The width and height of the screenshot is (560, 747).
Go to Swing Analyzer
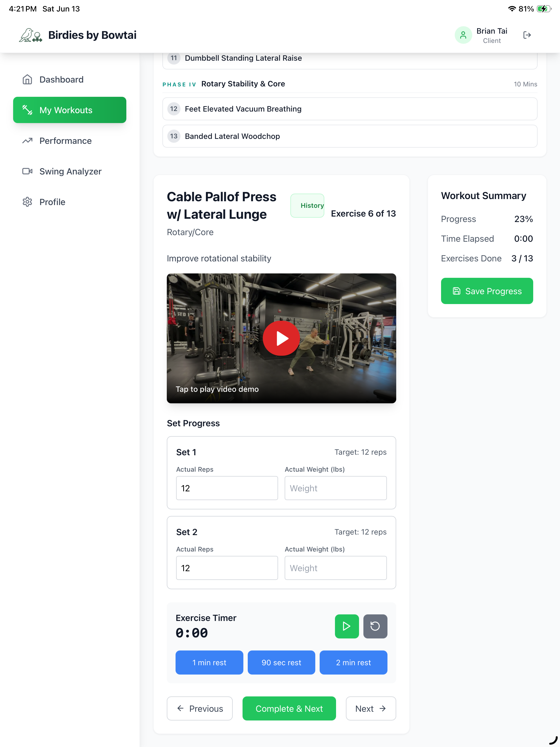click(69, 171)
